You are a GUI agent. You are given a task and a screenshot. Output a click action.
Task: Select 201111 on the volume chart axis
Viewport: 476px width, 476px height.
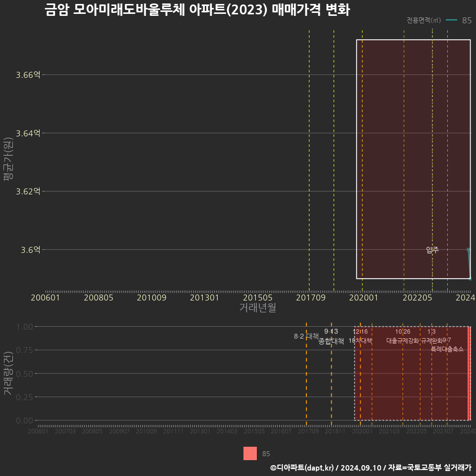pos(174,431)
